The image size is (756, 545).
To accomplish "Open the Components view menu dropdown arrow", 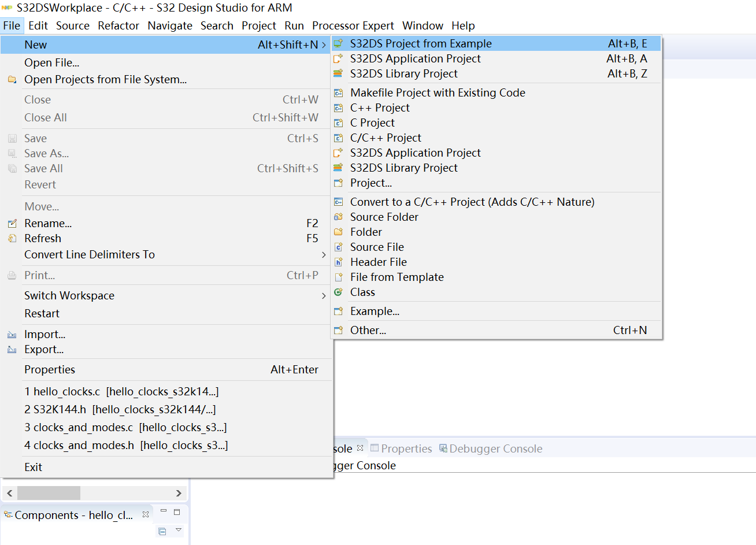I will pos(179,530).
